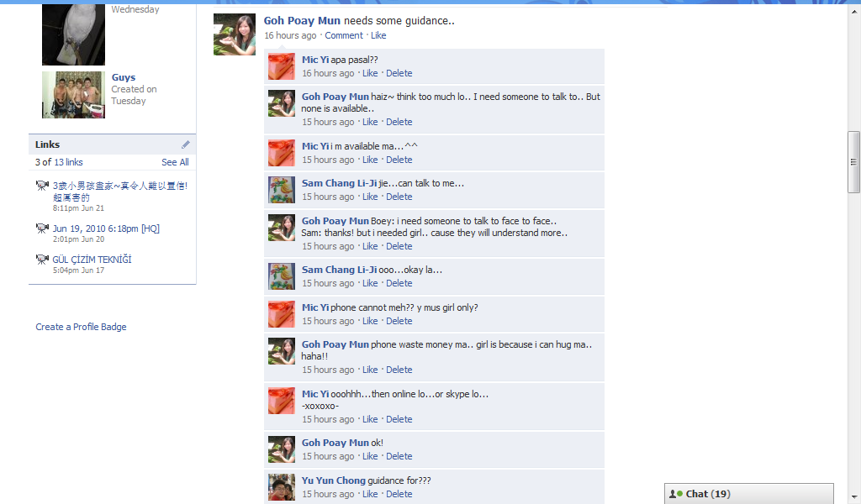The height and width of the screenshot is (504, 861).
Task: Open Yu Yun Chong's profile picture icon
Action: point(282,487)
